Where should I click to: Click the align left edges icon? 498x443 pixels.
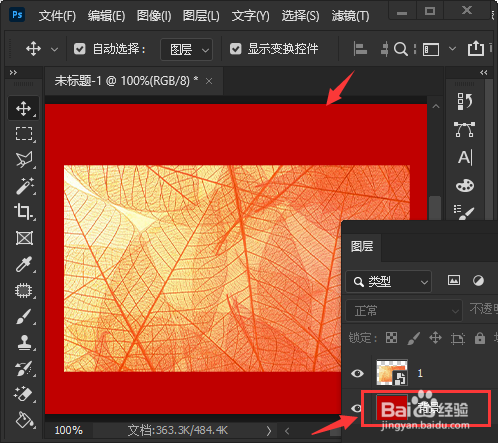coord(360,49)
